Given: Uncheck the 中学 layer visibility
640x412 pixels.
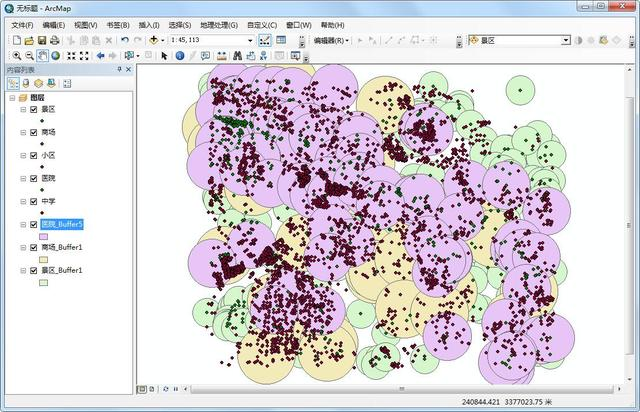Looking at the screenshot, I should [x=34, y=201].
